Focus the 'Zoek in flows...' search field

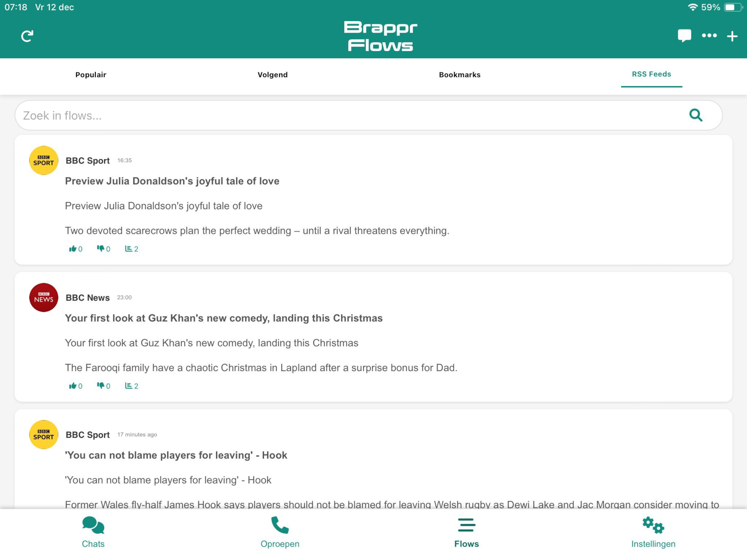point(368,115)
